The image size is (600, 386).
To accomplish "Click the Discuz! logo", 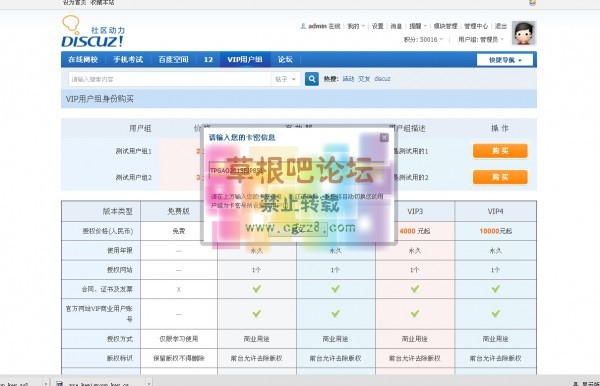I will [x=93, y=31].
